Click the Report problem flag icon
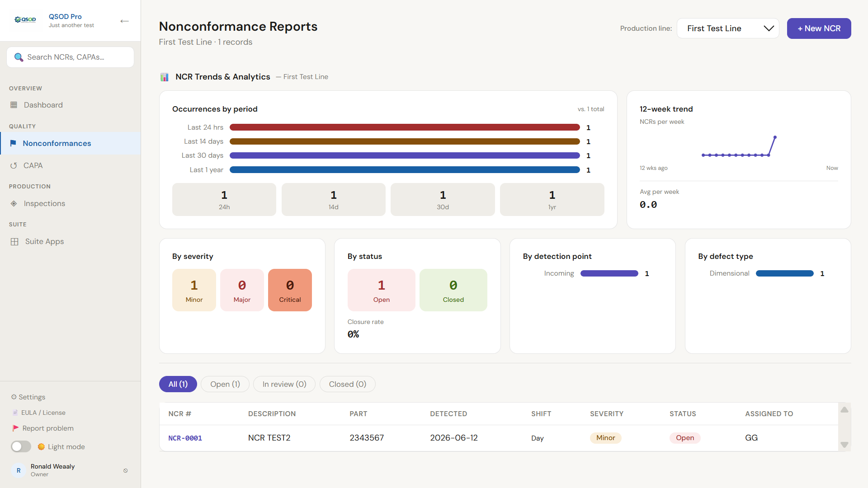This screenshot has height=488, width=868. tap(15, 428)
